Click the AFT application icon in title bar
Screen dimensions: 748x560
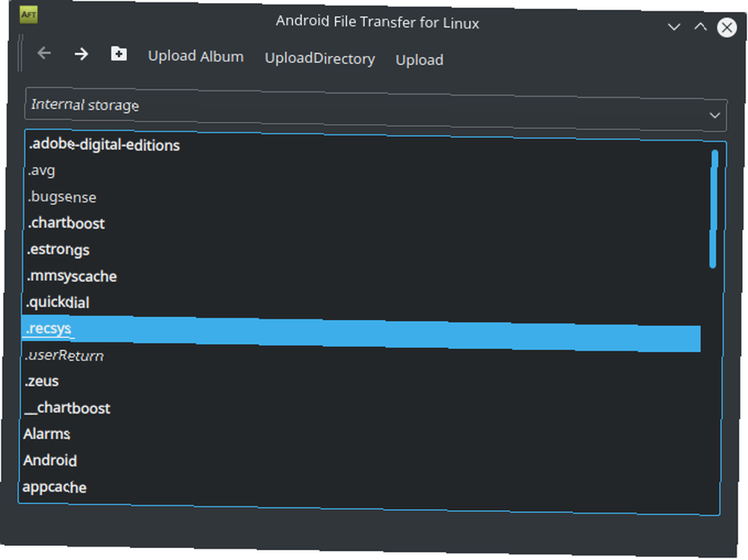[28, 14]
